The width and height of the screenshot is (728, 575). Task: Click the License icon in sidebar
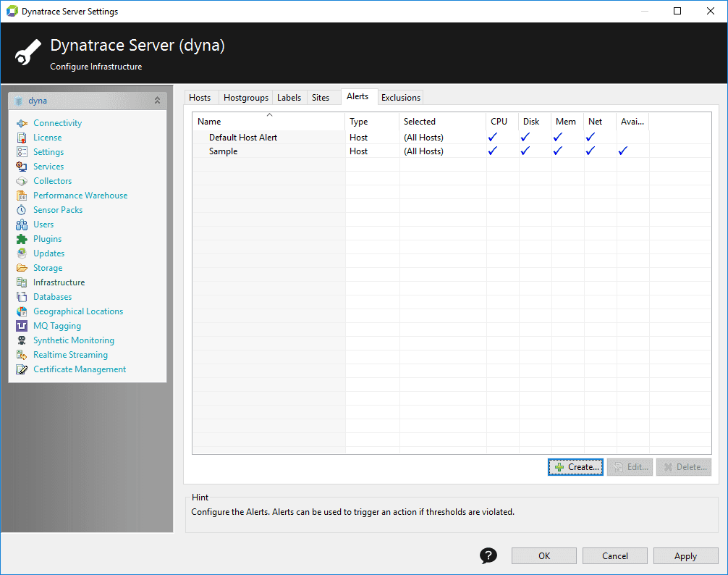22,138
